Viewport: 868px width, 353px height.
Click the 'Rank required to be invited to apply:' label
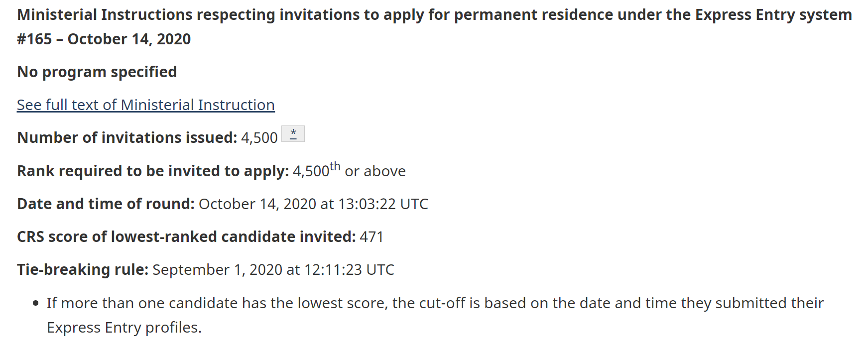pos(153,171)
